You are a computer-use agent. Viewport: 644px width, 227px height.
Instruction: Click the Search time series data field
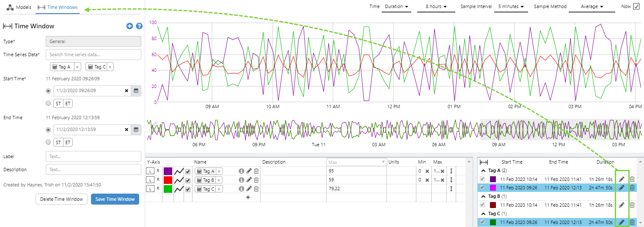(x=94, y=55)
